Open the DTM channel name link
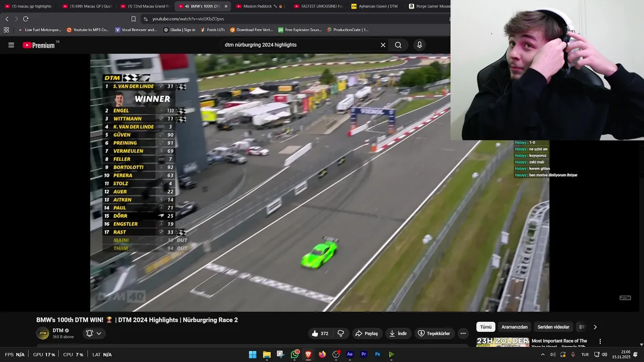The width and height of the screenshot is (644, 362). click(x=58, y=330)
